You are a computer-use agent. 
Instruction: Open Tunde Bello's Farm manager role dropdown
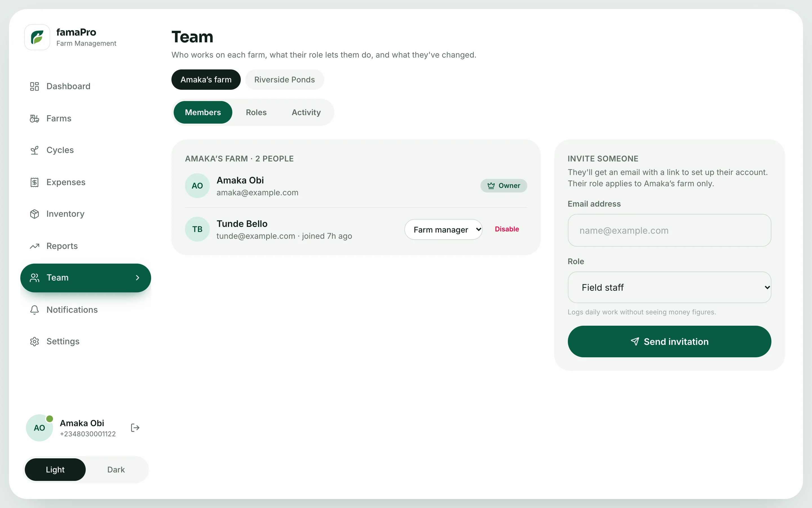pyautogui.click(x=443, y=229)
